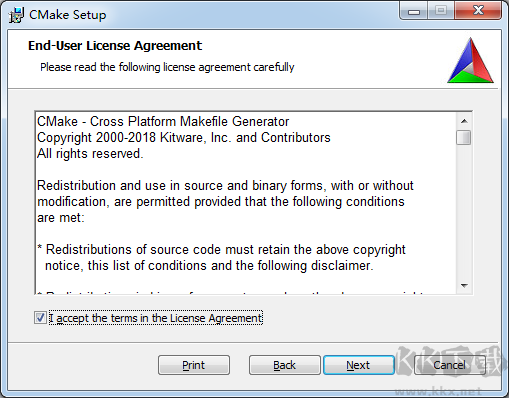
Task: Click Next to continue installation
Action: [x=359, y=365]
